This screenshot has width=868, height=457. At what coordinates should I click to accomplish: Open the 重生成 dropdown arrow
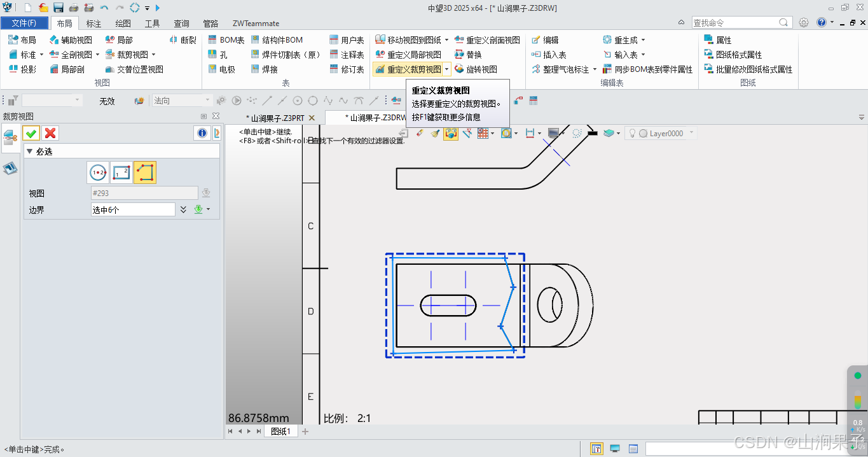tap(643, 39)
